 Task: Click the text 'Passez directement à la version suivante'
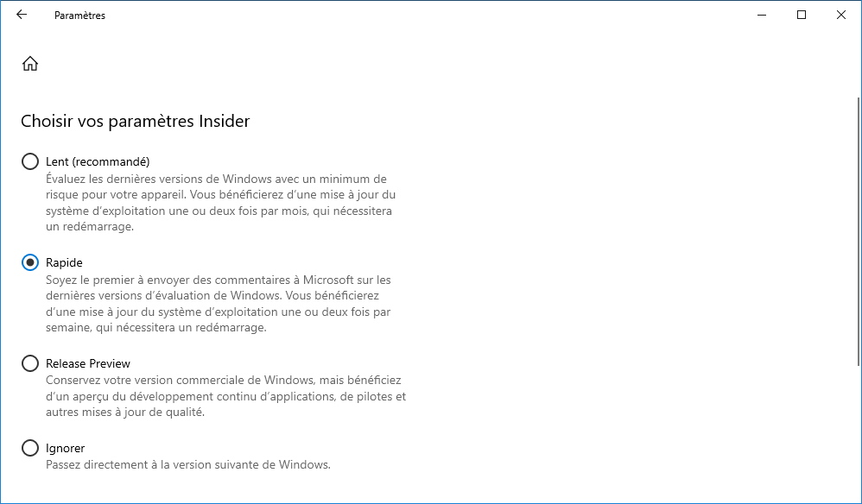coord(188,464)
